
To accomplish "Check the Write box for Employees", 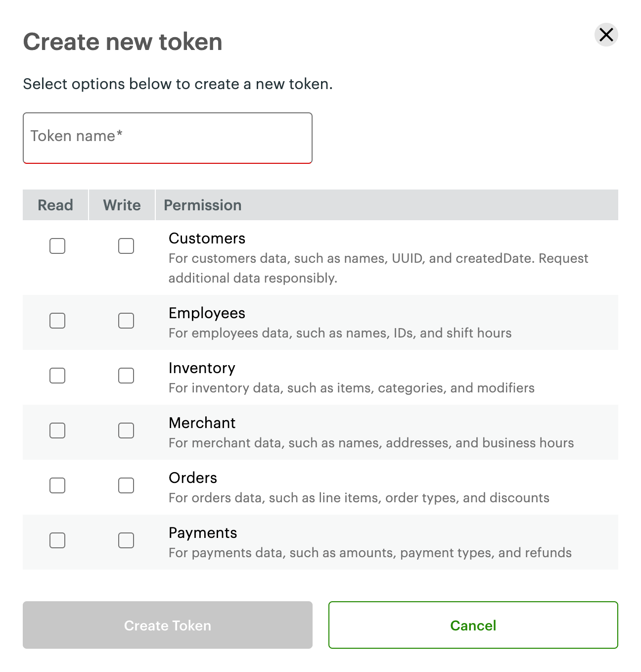I will click(x=126, y=321).
